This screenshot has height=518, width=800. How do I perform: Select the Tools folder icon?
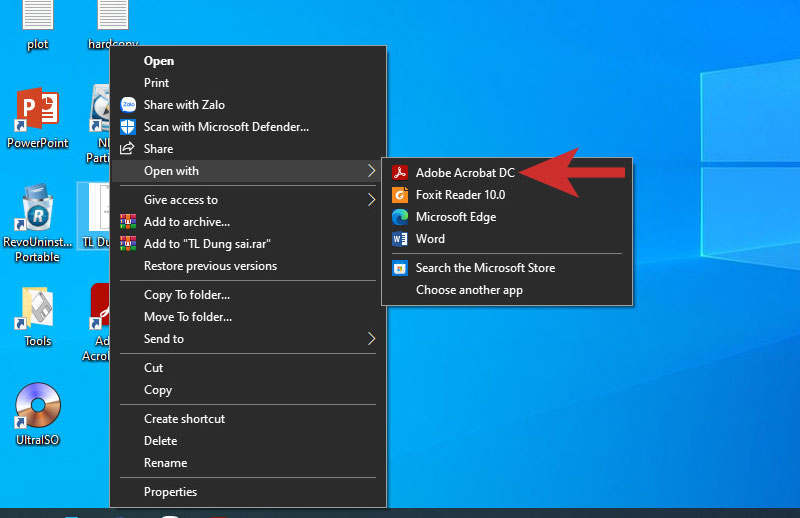point(38,308)
